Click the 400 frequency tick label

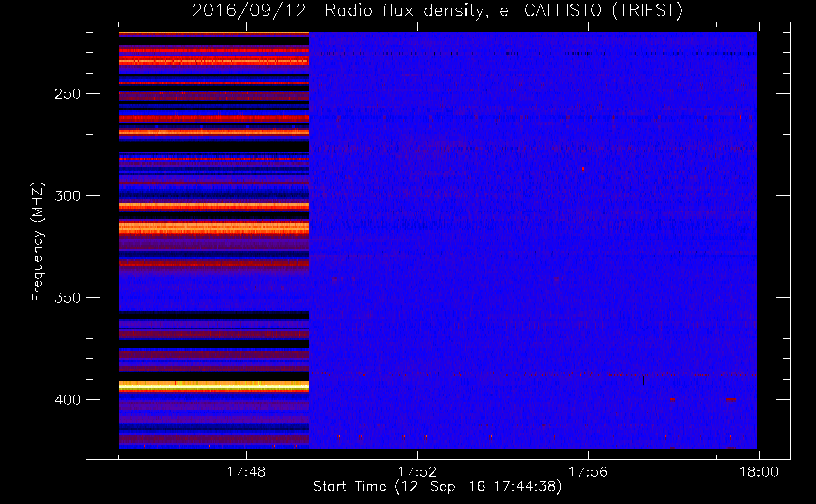click(68, 400)
